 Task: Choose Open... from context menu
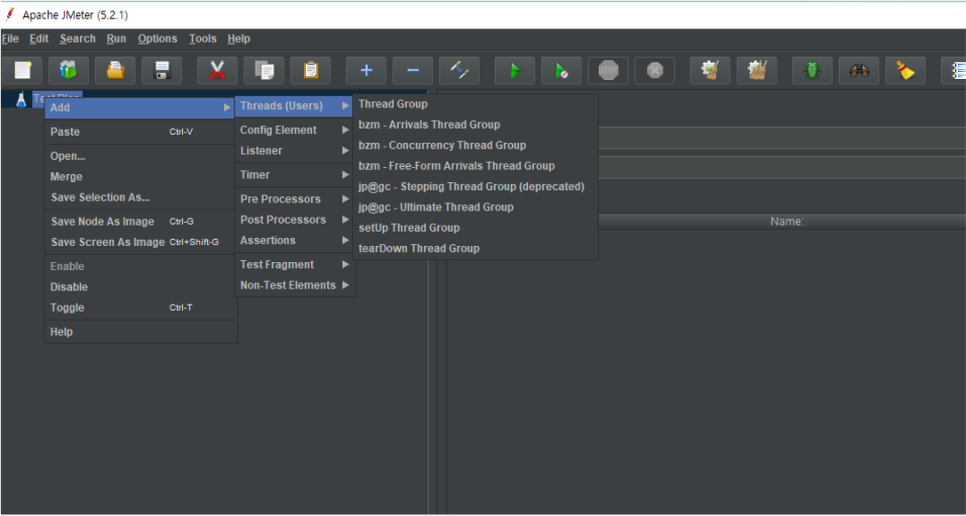click(x=140, y=156)
